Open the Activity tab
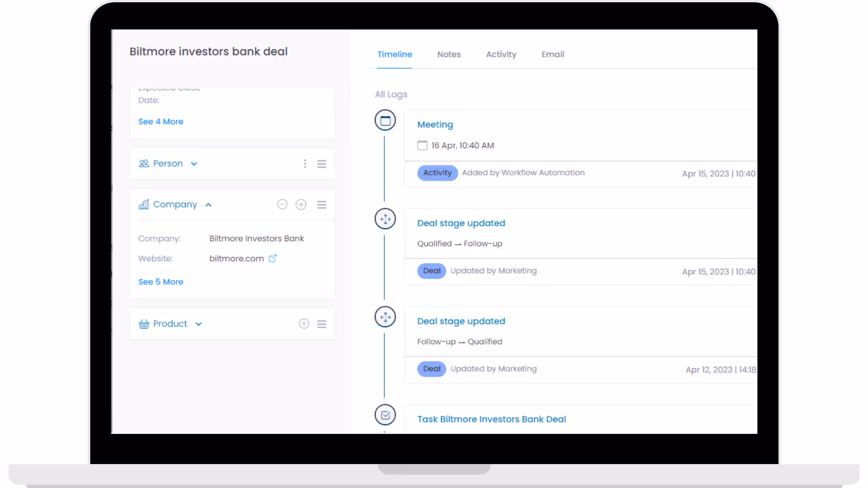Screen dimensions: 868x488 click(x=501, y=54)
